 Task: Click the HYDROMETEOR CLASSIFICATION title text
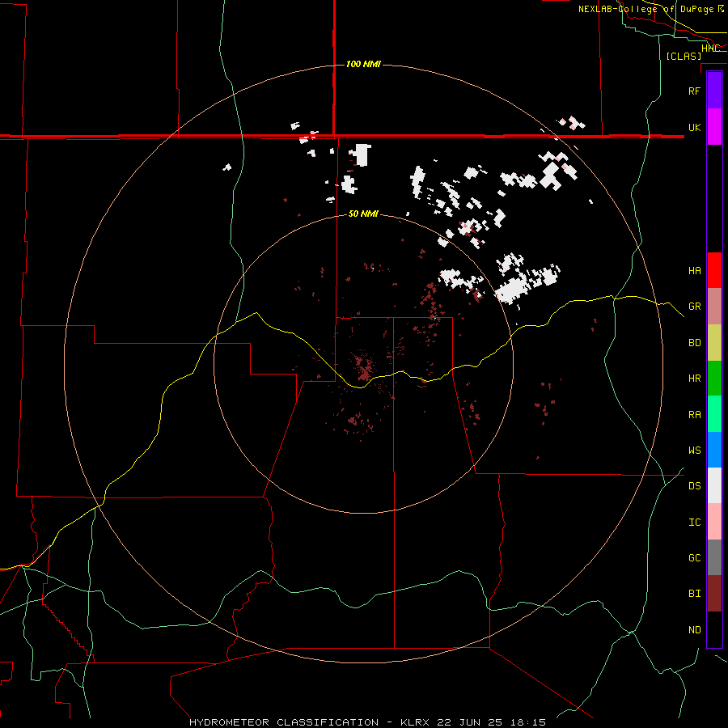point(284,722)
